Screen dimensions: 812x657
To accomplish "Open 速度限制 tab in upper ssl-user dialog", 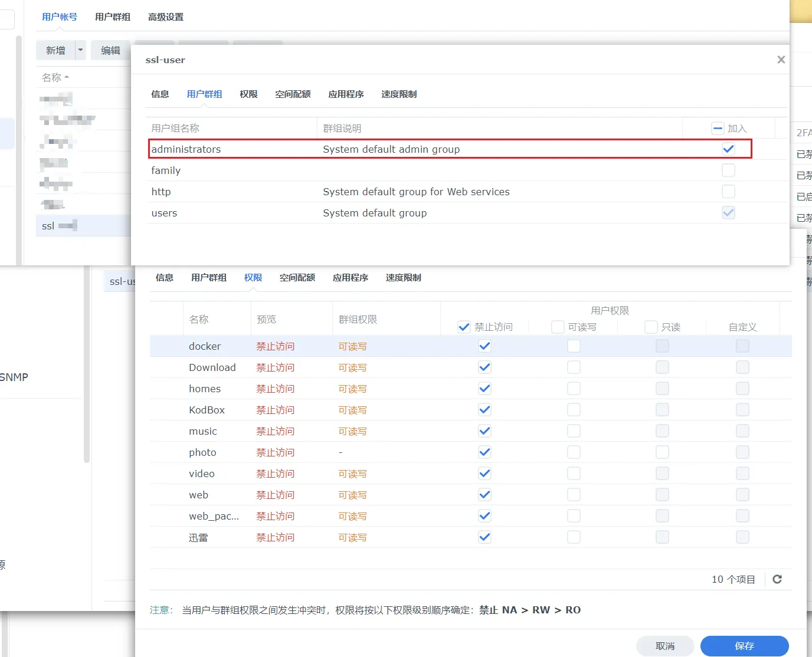I will pyautogui.click(x=399, y=94).
